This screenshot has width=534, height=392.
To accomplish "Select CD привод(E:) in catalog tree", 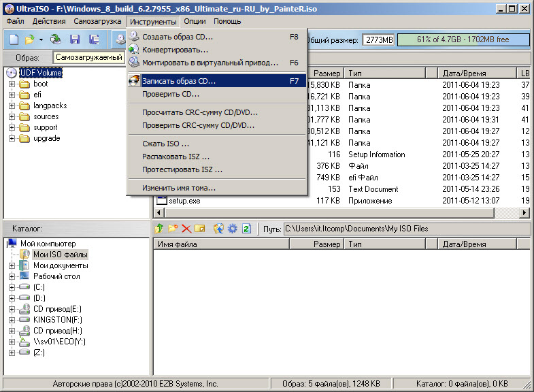I will tap(57, 309).
